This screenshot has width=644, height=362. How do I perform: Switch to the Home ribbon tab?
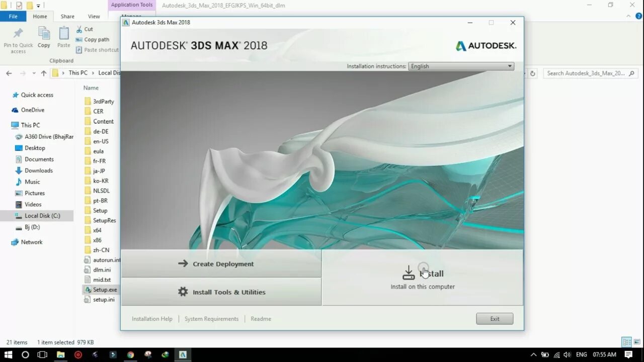point(40,16)
